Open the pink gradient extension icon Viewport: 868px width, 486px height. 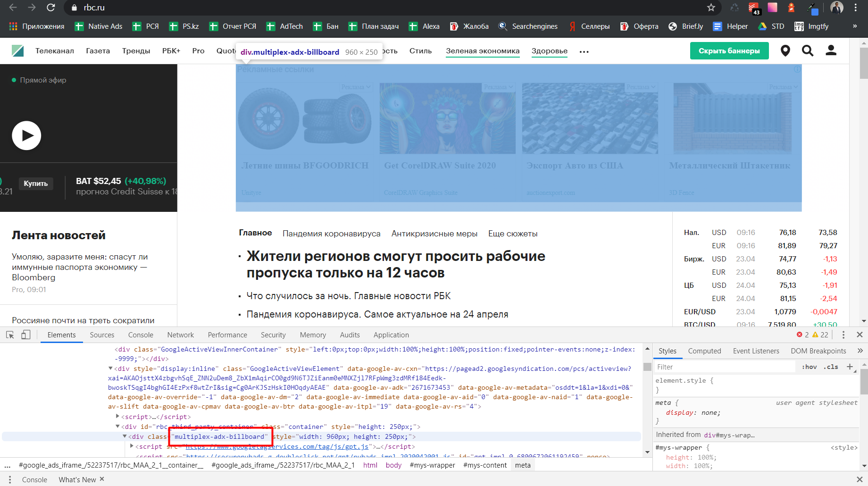[773, 8]
